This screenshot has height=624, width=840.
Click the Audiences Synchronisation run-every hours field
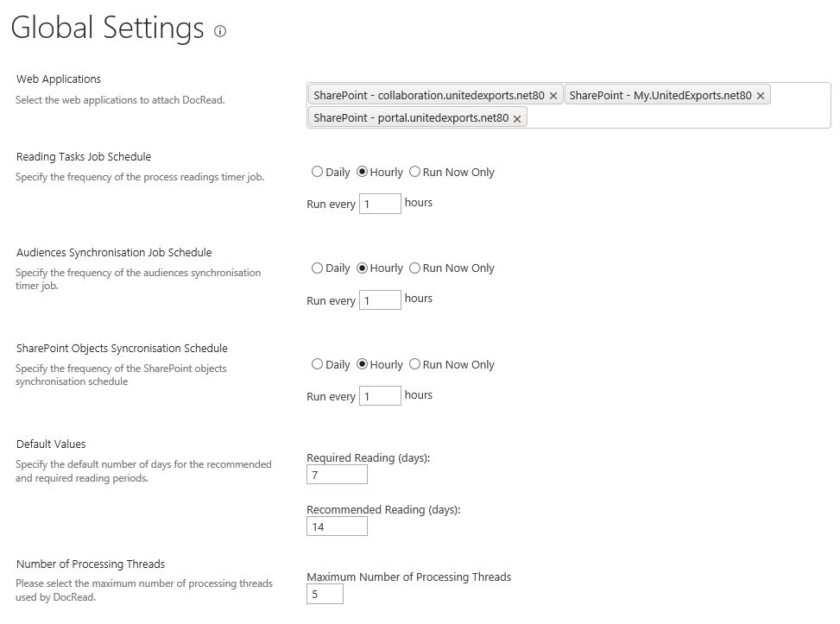(380, 300)
